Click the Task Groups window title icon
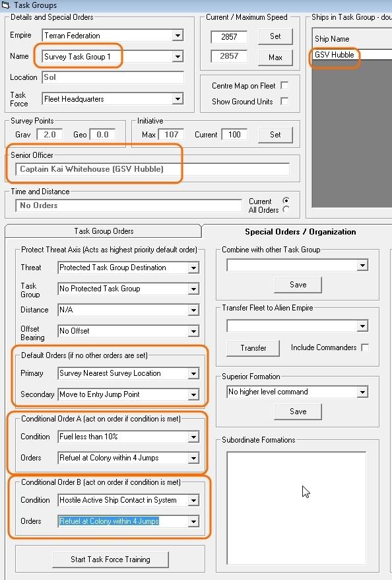392x580 pixels. [5, 5]
